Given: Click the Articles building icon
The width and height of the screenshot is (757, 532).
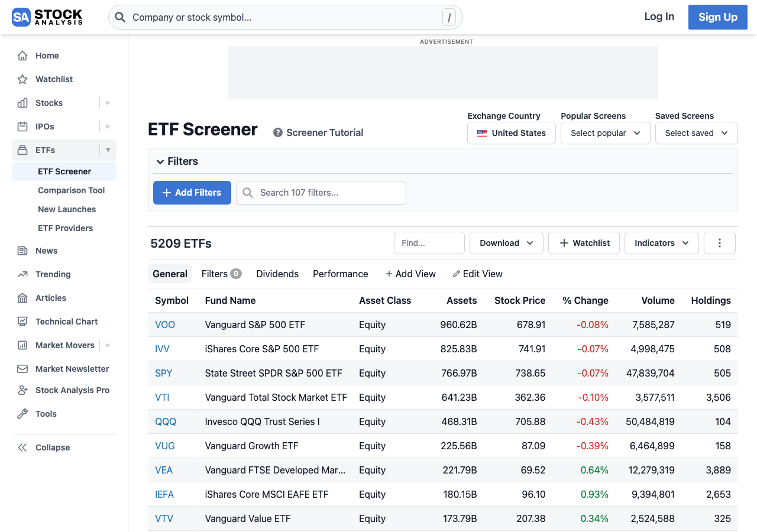Looking at the screenshot, I should 22,298.
